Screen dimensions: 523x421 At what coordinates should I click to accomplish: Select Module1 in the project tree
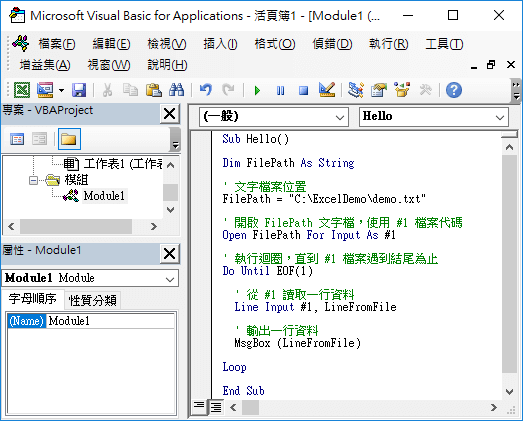click(104, 196)
